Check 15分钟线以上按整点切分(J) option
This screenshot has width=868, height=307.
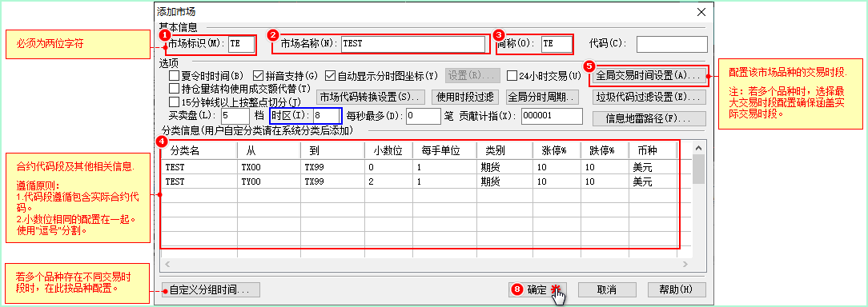point(174,102)
